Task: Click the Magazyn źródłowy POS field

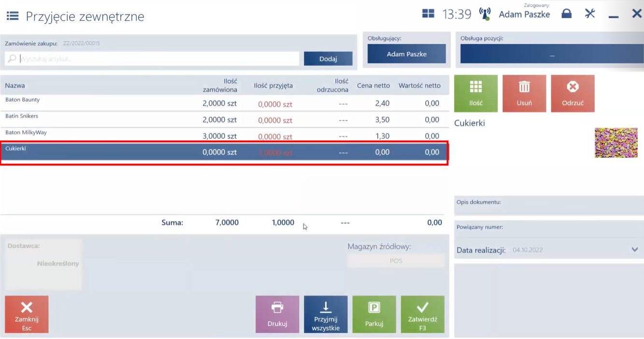Action: [396, 261]
